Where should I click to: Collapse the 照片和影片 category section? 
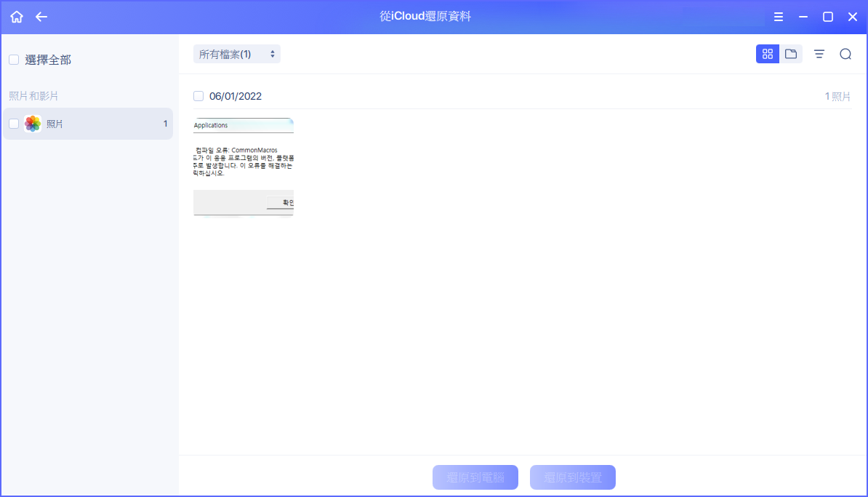coord(35,95)
